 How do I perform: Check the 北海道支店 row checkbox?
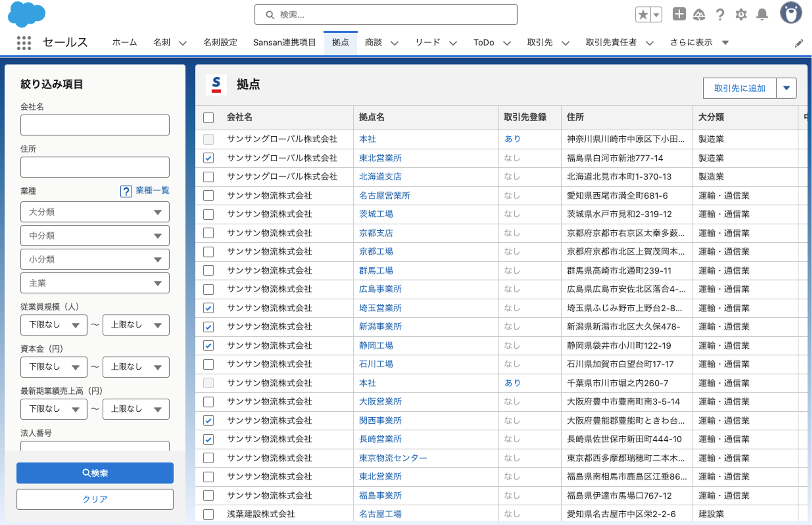[208, 177]
